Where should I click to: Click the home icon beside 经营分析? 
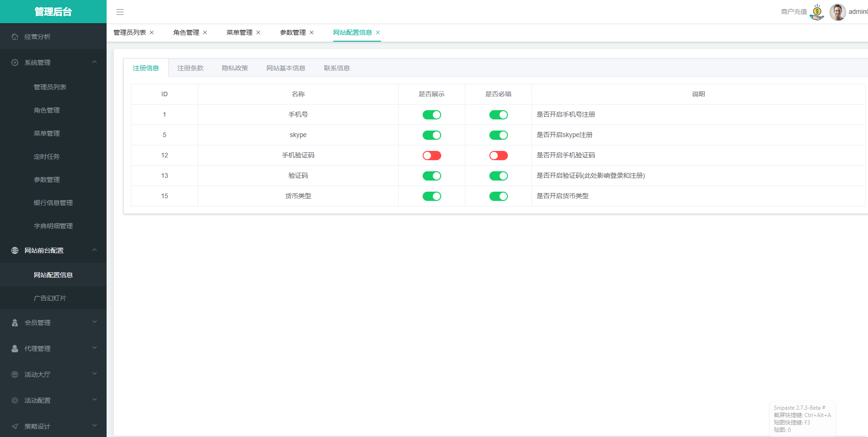(15, 37)
